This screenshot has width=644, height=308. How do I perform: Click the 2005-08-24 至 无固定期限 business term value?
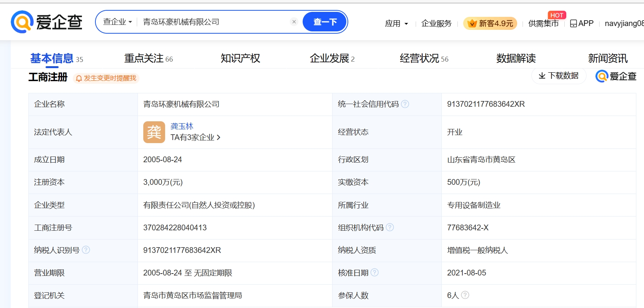(188, 273)
